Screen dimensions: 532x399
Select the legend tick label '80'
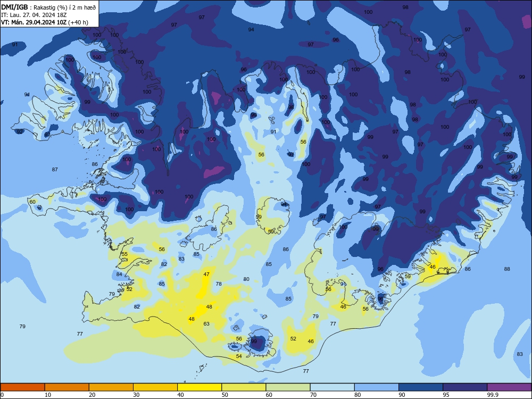click(x=358, y=395)
